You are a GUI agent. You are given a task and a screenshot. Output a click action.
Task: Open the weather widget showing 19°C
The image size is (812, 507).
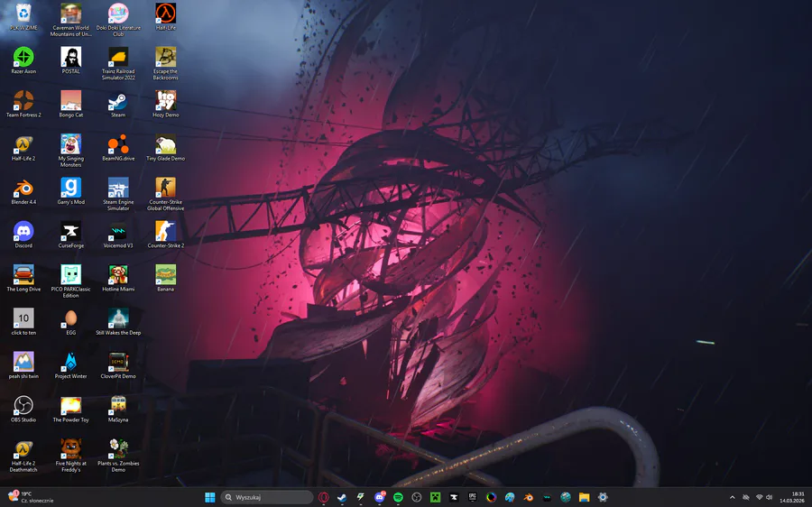[x=31, y=497]
